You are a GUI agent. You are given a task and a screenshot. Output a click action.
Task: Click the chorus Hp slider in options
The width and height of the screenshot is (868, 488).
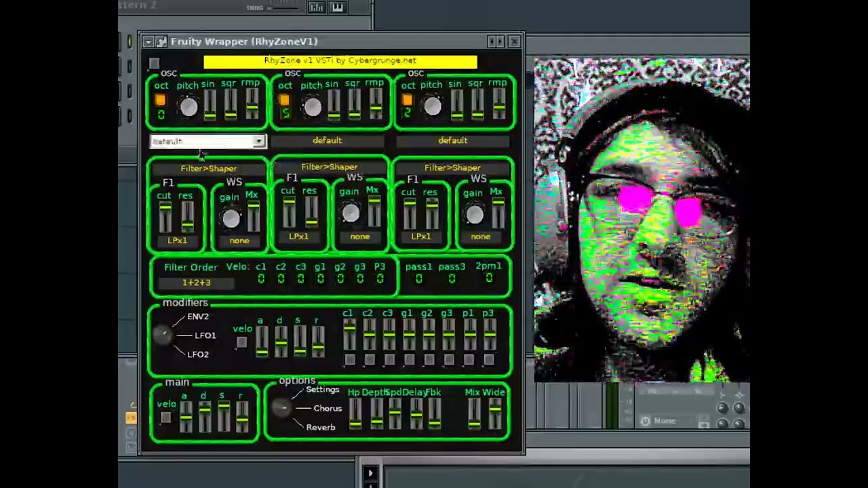pyautogui.click(x=355, y=414)
